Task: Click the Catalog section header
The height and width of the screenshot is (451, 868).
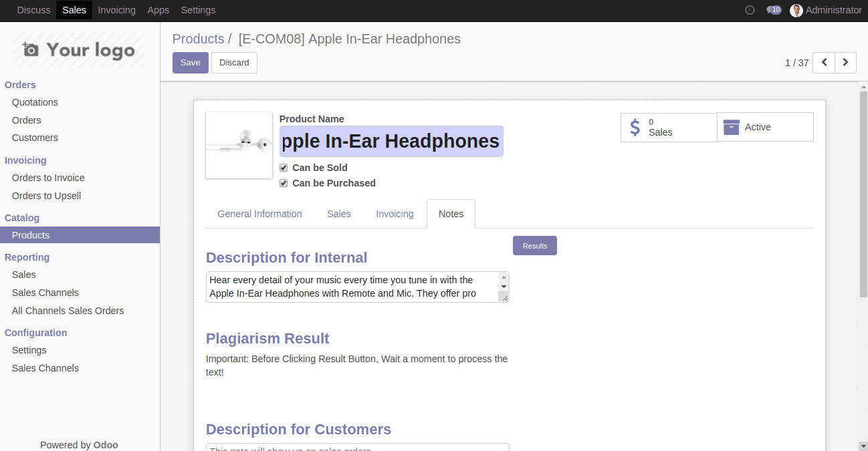Action: [x=22, y=218]
